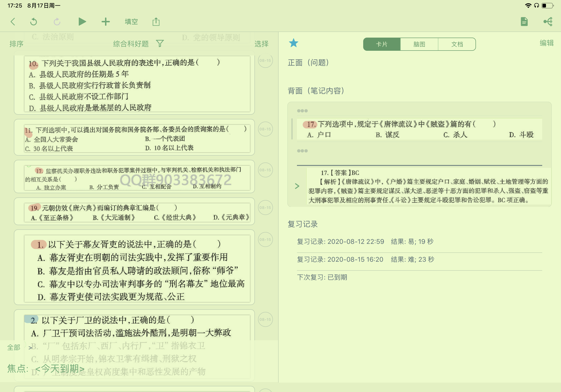561x392 pixels.
Task: Select review record 2020-08-15 16:20
Action: click(366, 259)
